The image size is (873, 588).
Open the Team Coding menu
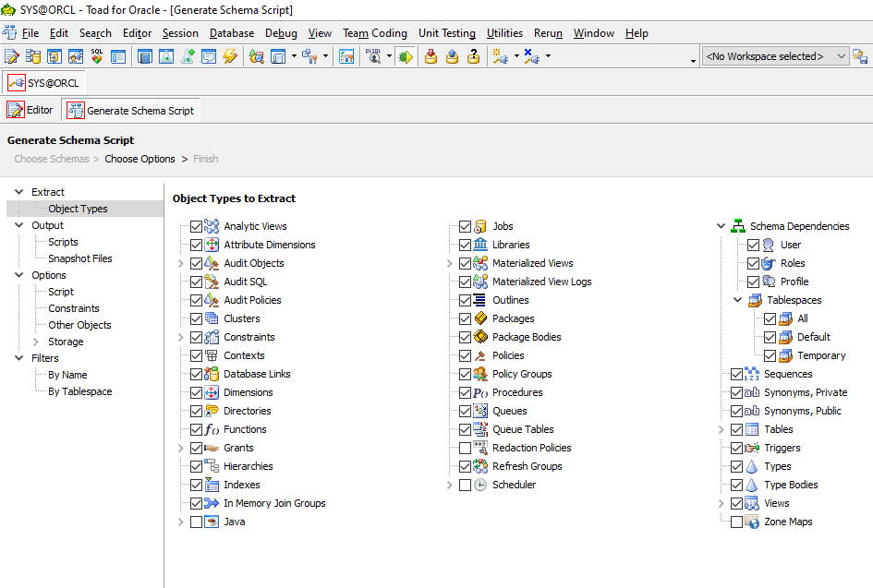[x=375, y=33]
